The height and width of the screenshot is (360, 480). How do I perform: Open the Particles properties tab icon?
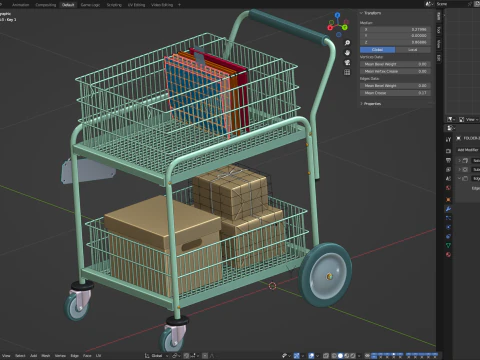click(x=448, y=218)
